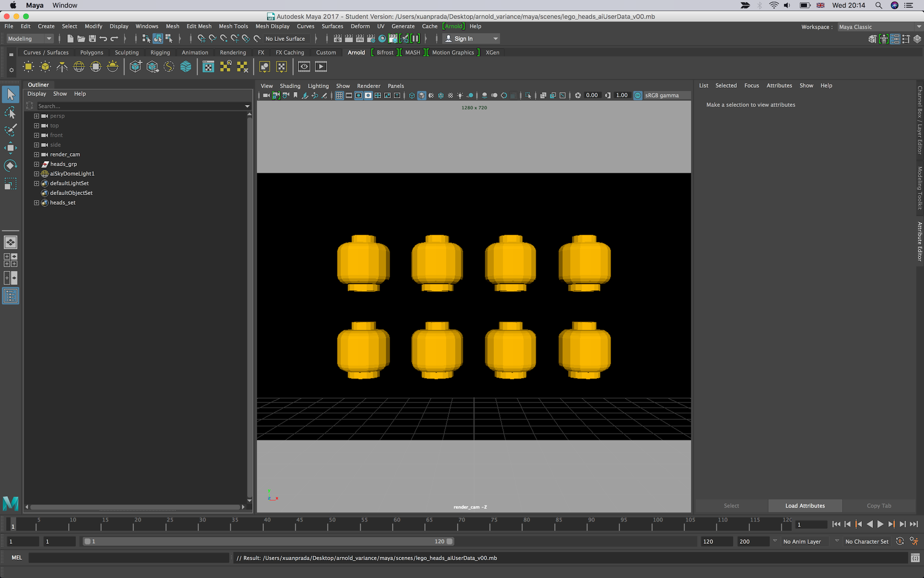The width and height of the screenshot is (924, 578).
Task: Open the macOS Spotlight search icon
Action: click(879, 5)
